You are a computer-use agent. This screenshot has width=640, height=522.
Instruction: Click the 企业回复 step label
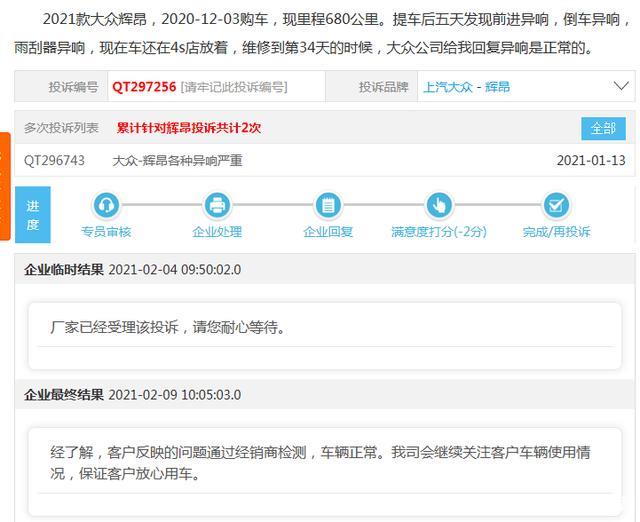coord(328,232)
